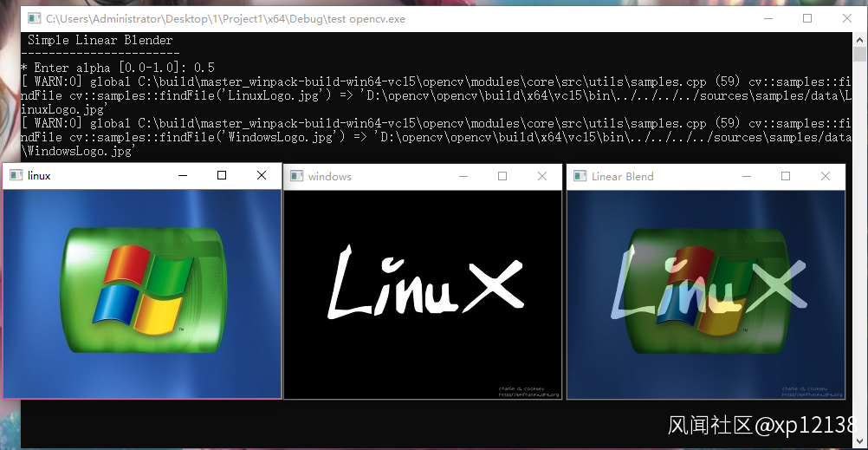This screenshot has height=450, width=868.
Task: Minimize the test opencv.exe console
Action: 768,18
